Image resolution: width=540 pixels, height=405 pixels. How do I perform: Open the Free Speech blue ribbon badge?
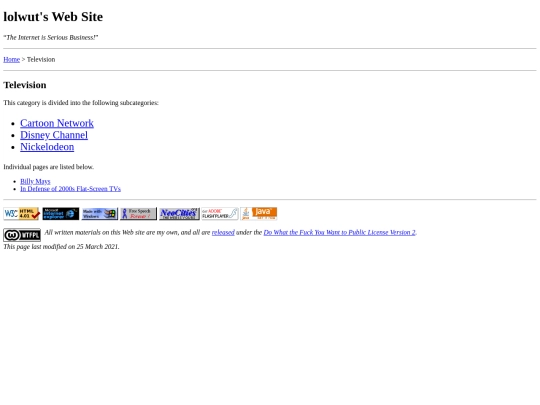point(138,214)
